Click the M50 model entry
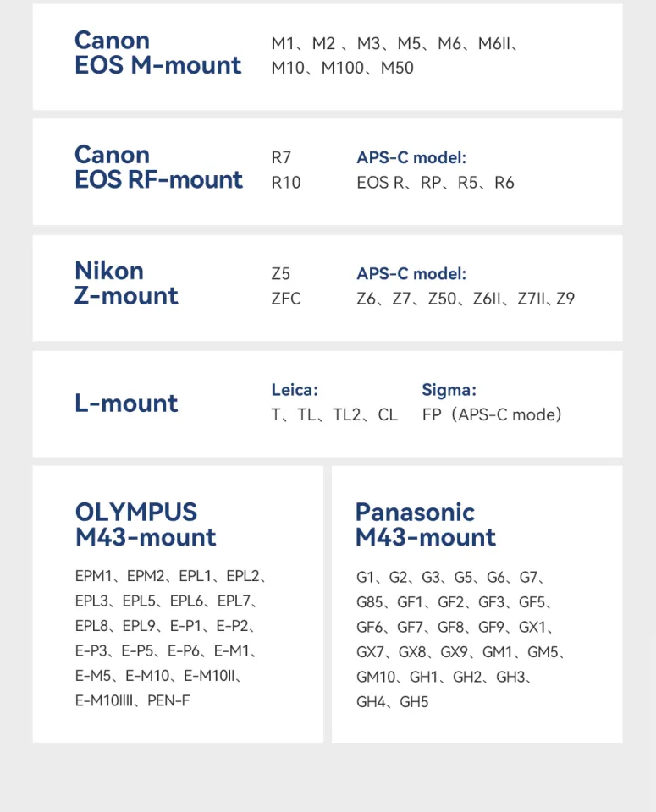The height and width of the screenshot is (812, 656). 397,68
